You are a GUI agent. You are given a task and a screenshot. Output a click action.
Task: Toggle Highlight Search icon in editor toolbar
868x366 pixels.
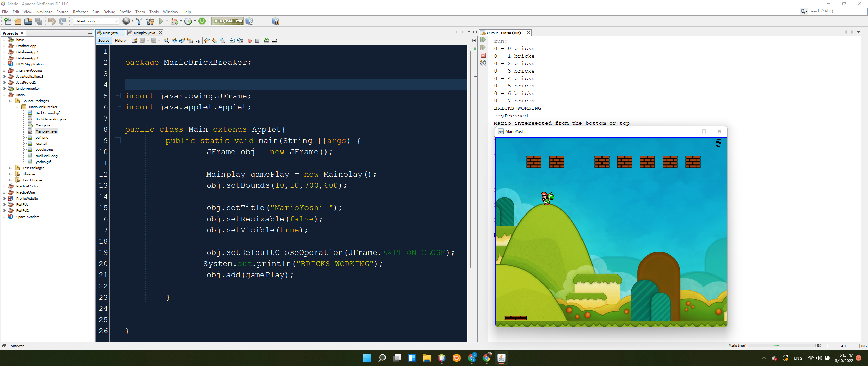tap(190, 41)
